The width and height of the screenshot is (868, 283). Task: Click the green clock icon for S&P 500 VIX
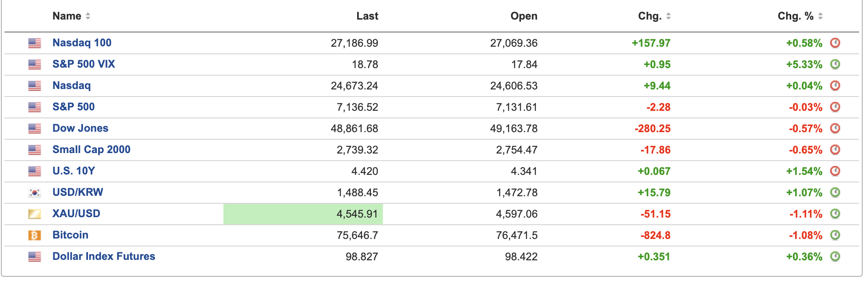point(835,64)
